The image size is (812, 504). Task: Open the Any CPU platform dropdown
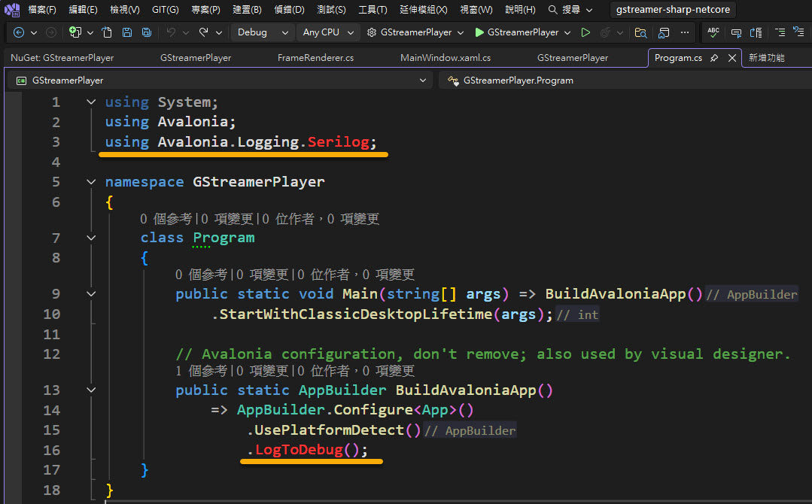point(327,32)
